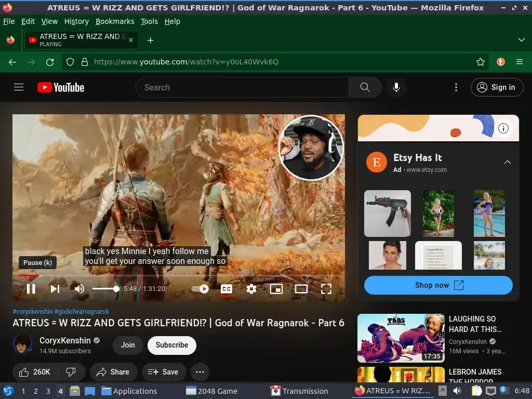This screenshot has height=399, width=532.
Task: Go to YouTube home via logo
Action: tap(61, 87)
